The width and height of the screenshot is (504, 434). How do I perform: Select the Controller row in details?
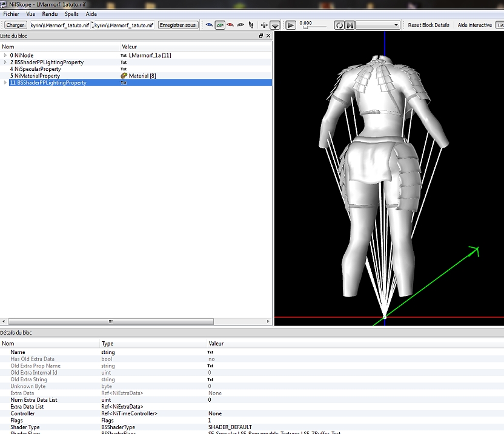click(x=252, y=413)
